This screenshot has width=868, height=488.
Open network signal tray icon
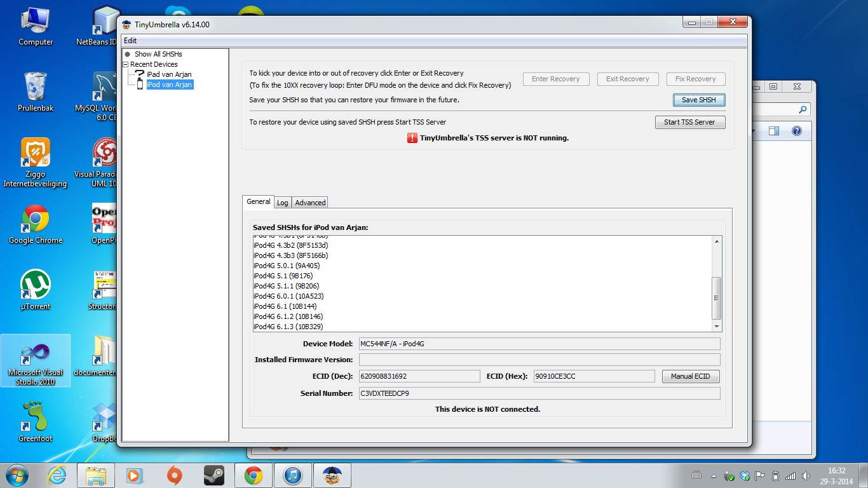(790, 475)
